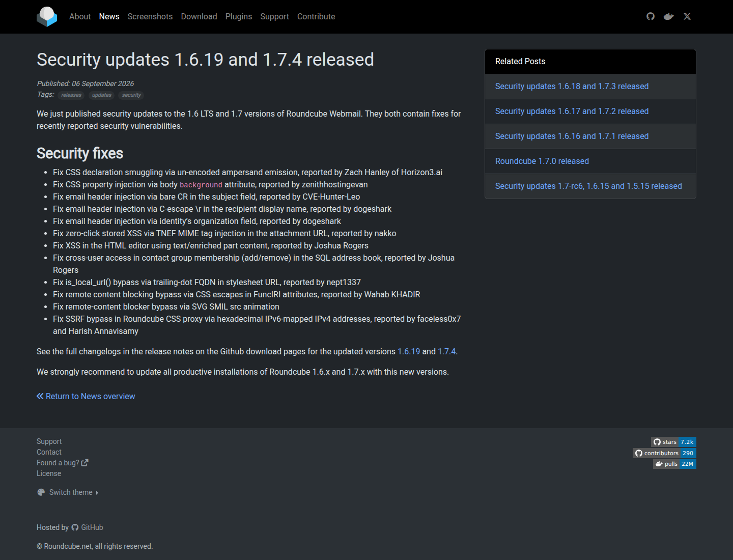This screenshot has width=733, height=560.
Task: Click the copyright notice text
Action: [x=95, y=546]
